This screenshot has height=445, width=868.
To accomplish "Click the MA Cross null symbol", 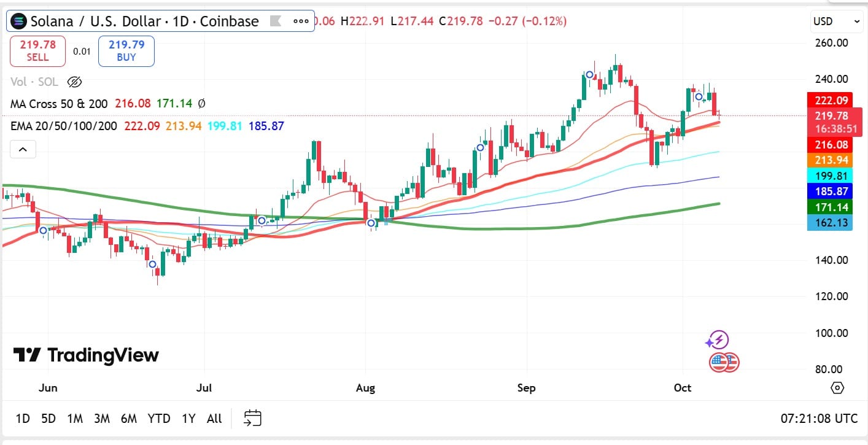I will tap(202, 104).
